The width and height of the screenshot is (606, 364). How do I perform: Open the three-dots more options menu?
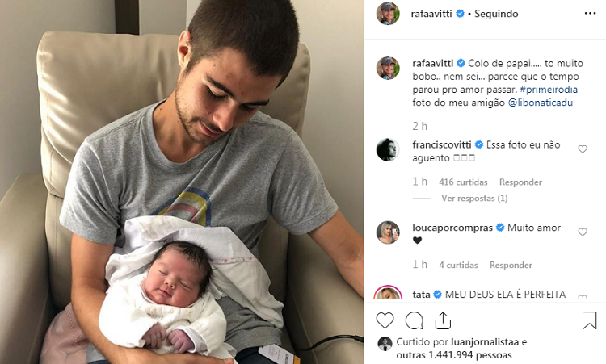click(x=590, y=14)
